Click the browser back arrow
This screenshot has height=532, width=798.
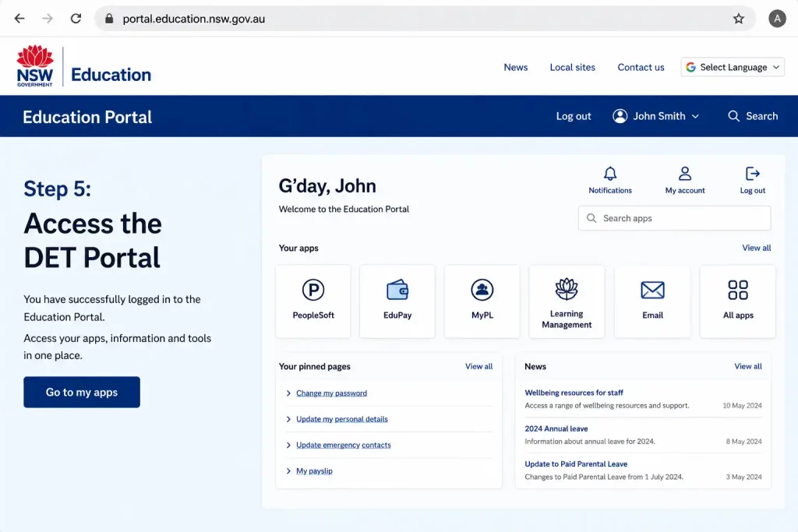(19, 19)
